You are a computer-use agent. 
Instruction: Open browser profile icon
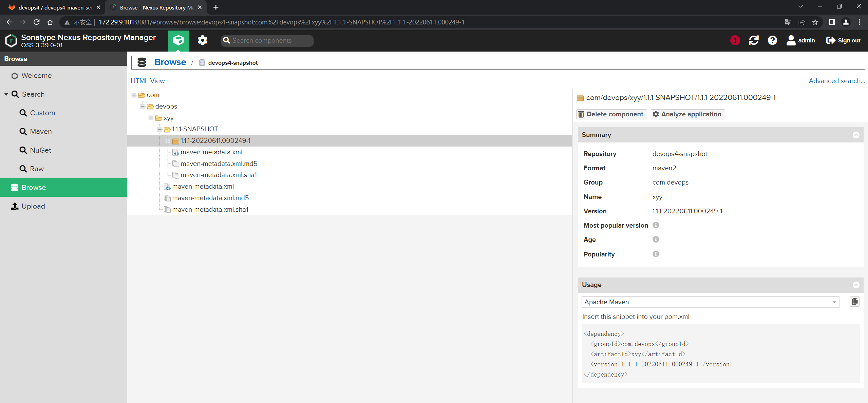click(846, 22)
